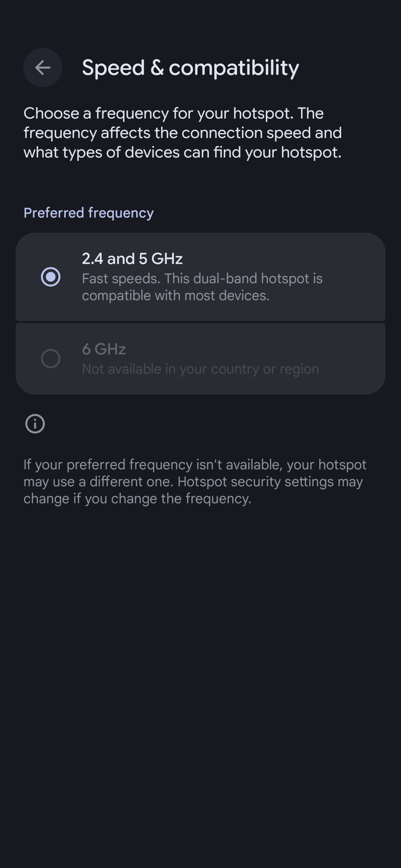Click the hotspot frequency explanation paragraph

pos(182,132)
